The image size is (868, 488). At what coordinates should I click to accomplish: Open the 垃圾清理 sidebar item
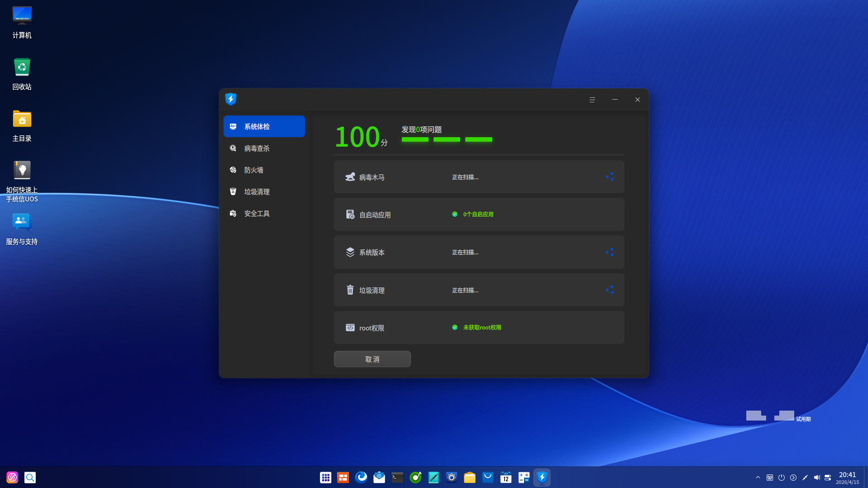click(257, 192)
